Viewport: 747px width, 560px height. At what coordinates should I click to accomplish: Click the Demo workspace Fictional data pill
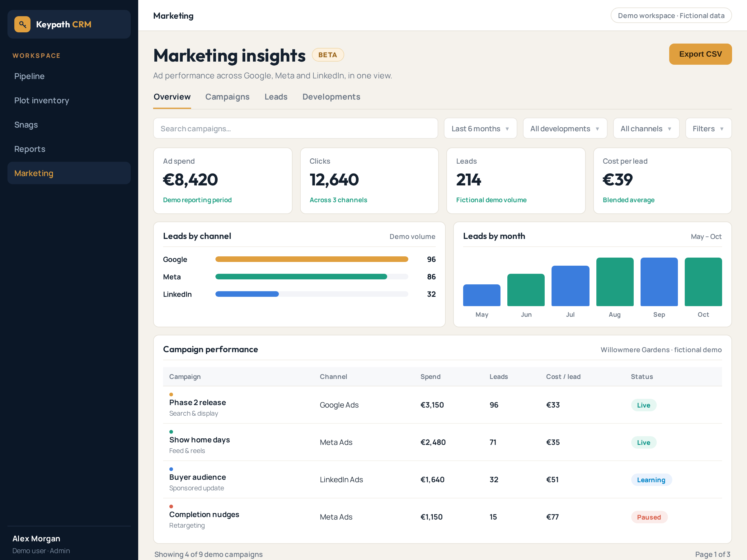point(671,16)
